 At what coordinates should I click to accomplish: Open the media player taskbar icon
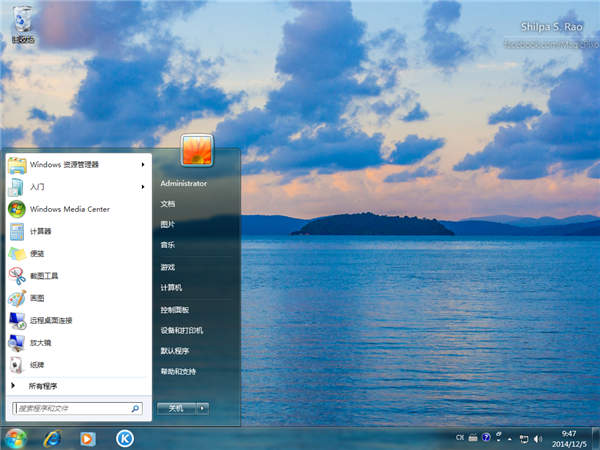[88, 438]
